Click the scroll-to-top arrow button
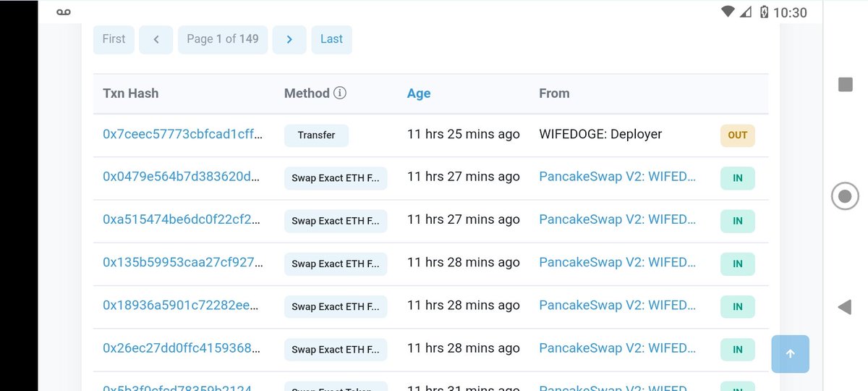The height and width of the screenshot is (391, 868). tap(790, 354)
